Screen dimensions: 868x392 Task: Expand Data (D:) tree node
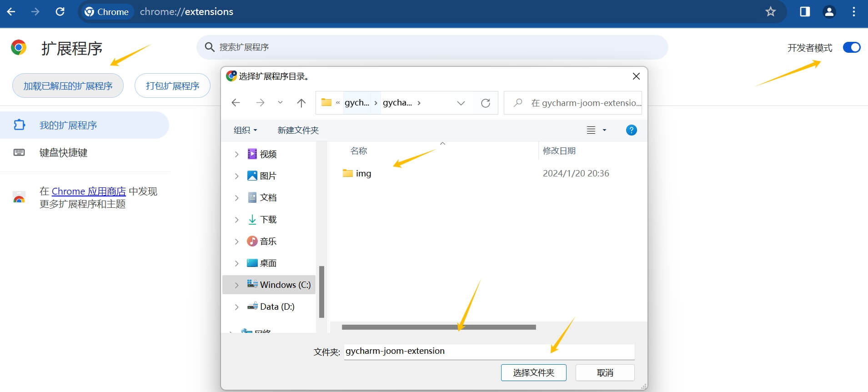coord(236,307)
